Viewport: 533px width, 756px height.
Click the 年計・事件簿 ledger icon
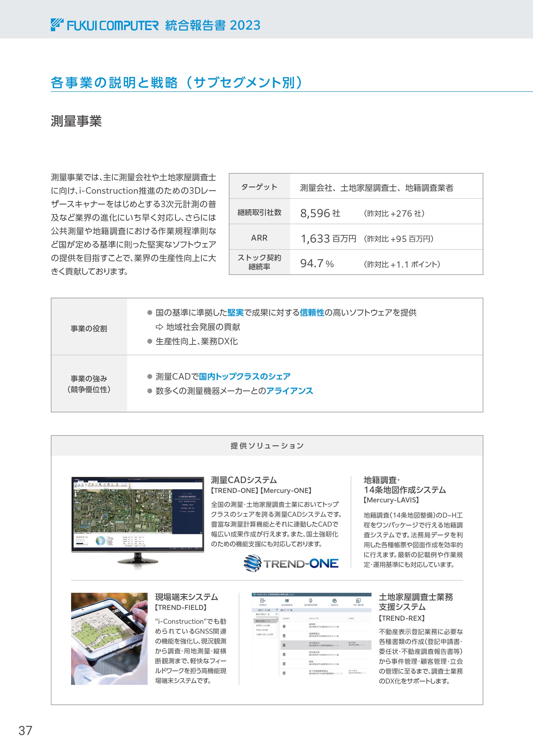(x=358, y=601)
